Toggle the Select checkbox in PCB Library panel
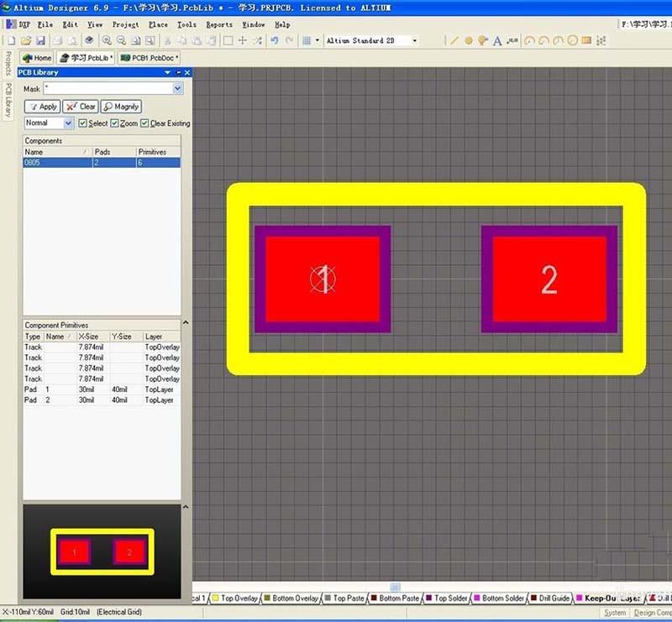 click(x=81, y=123)
